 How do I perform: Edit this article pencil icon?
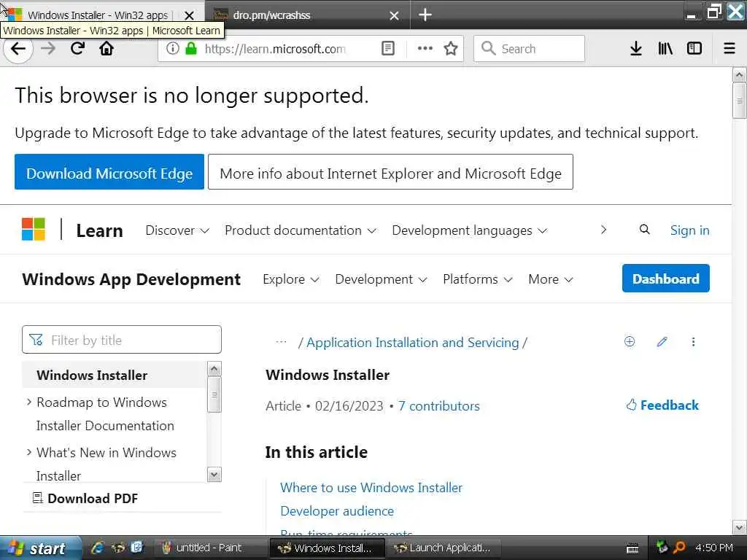pos(662,341)
